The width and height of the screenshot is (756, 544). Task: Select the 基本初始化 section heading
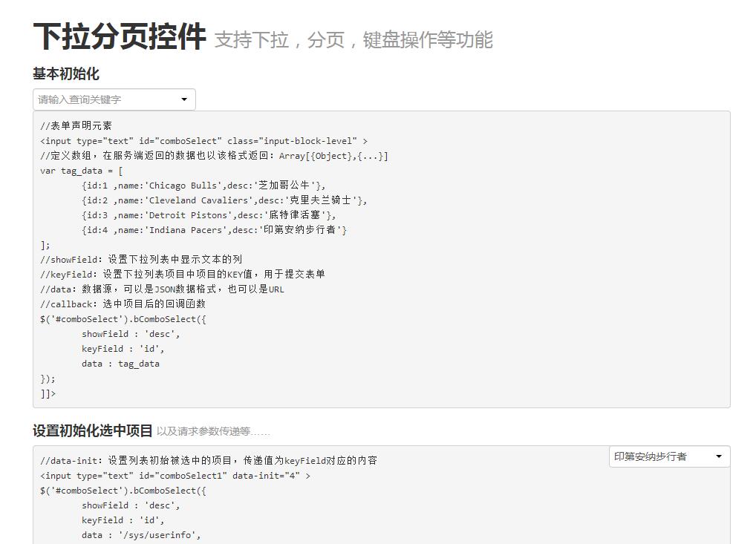[66, 74]
